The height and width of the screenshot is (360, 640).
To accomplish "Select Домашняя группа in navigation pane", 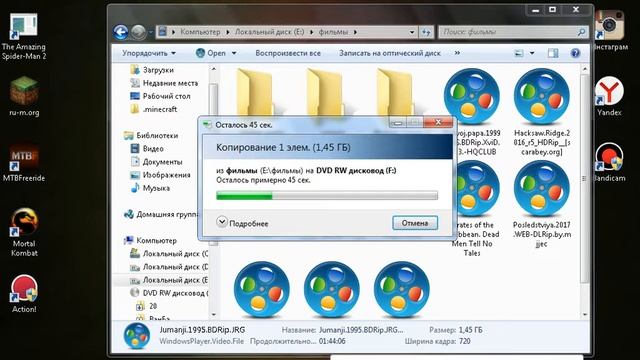I will pyautogui.click(x=161, y=214).
